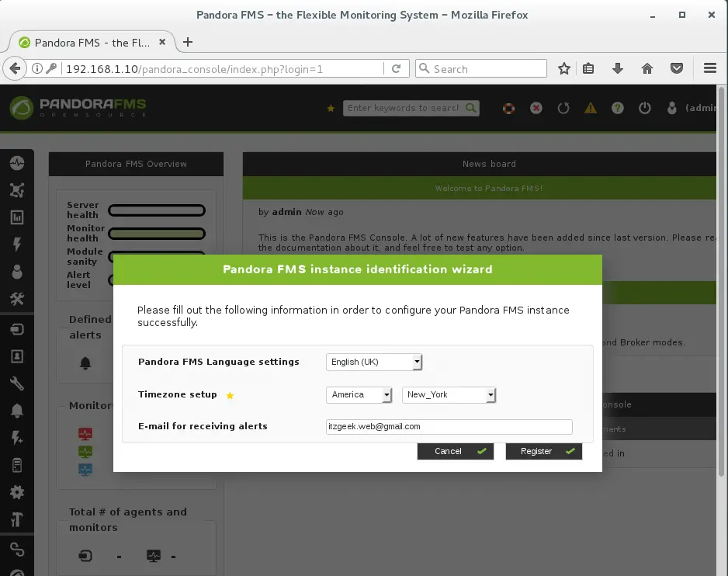Click the Firefox back arrow button

tap(15, 69)
